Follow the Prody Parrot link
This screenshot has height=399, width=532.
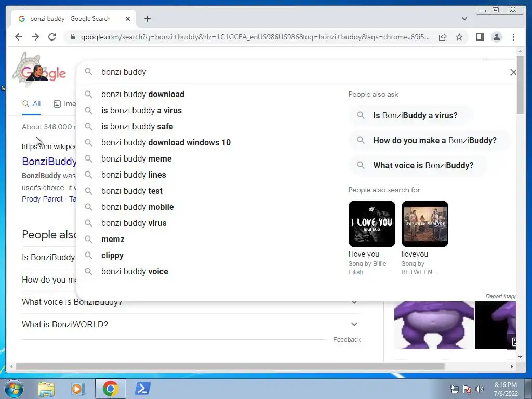[x=43, y=199]
